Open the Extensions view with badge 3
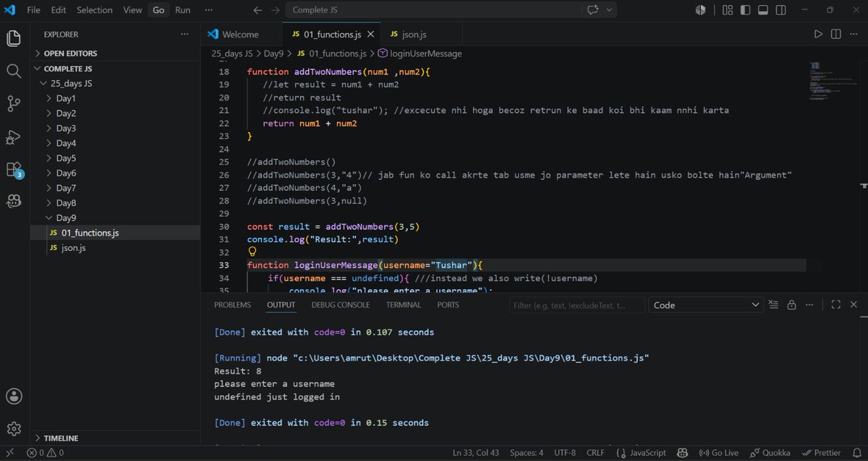 14,169
